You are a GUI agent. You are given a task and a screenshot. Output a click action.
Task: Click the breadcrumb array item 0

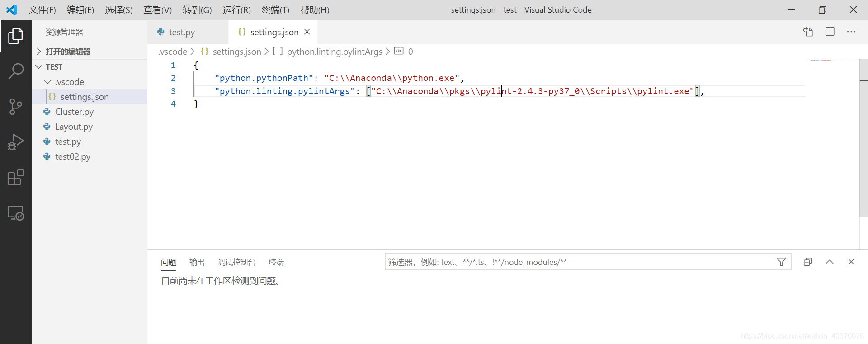coord(404,52)
